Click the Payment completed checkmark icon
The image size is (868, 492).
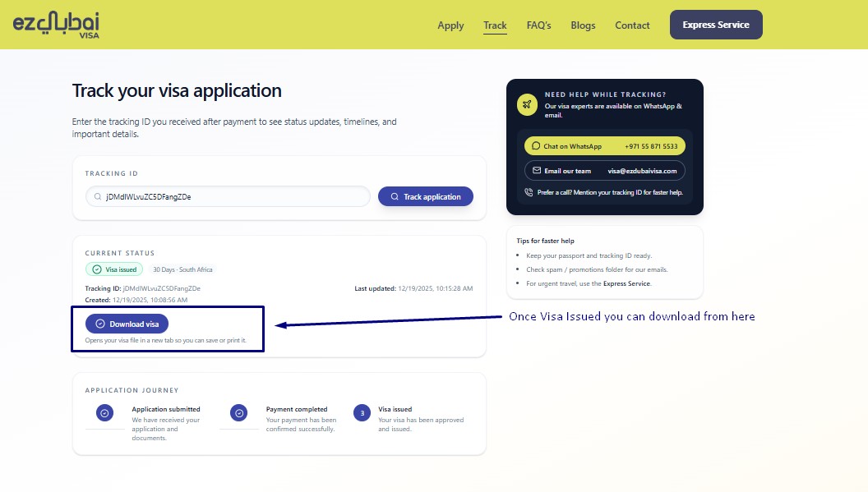[x=239, y=413]
